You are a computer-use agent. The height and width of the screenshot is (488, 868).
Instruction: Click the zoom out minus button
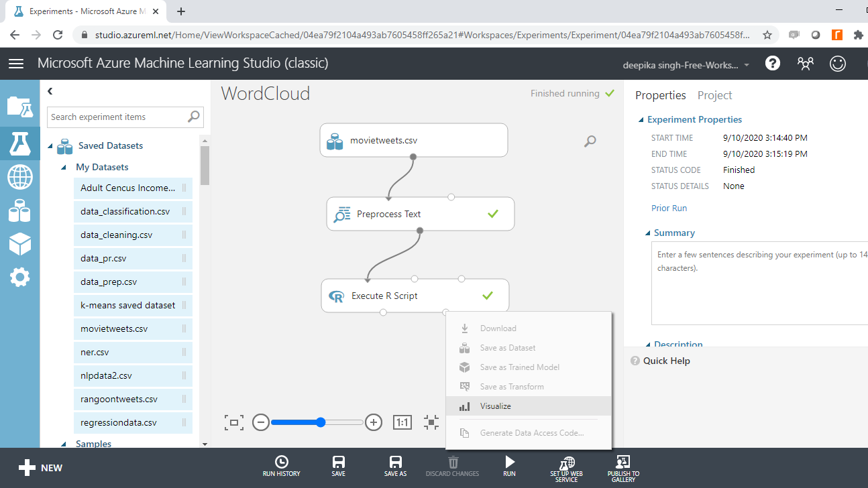coord(261,422)
